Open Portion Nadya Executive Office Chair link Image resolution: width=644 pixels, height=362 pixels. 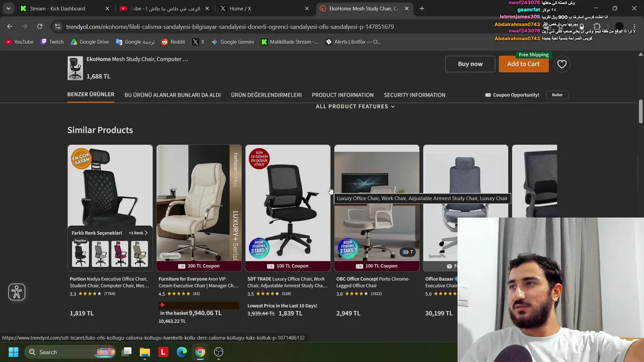tap(109, 282)
